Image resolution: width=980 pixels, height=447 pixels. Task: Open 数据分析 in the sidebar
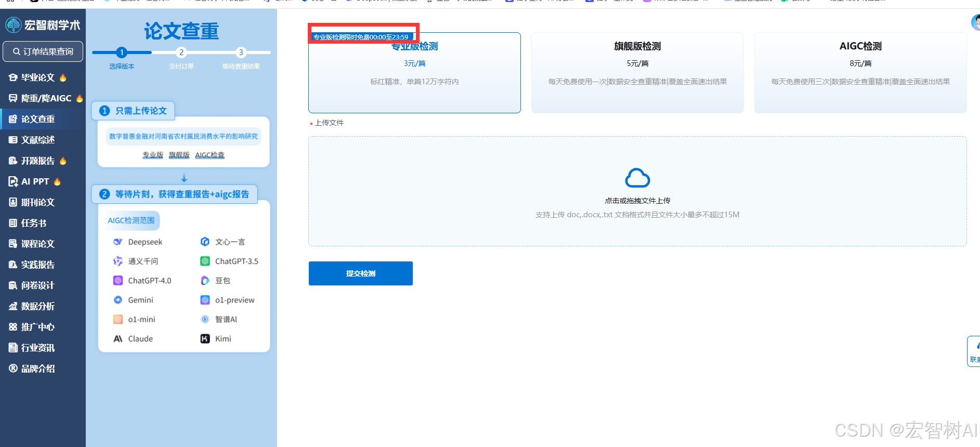[32, 306]
